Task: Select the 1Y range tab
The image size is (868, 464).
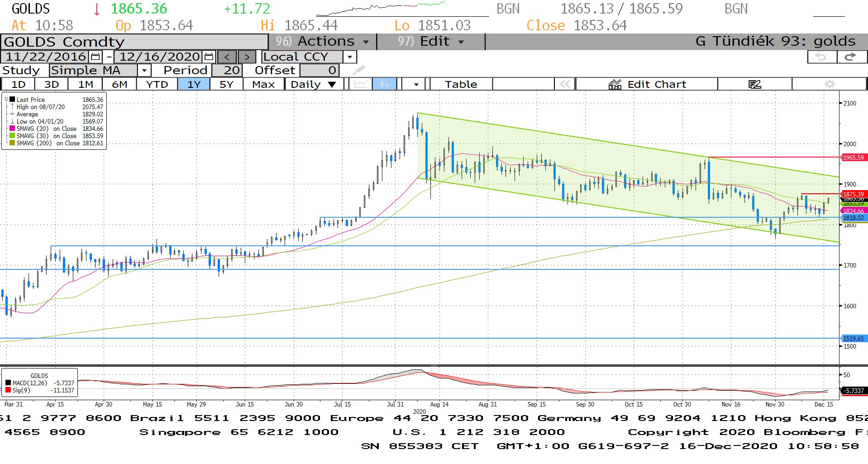Action: [194, 84]
